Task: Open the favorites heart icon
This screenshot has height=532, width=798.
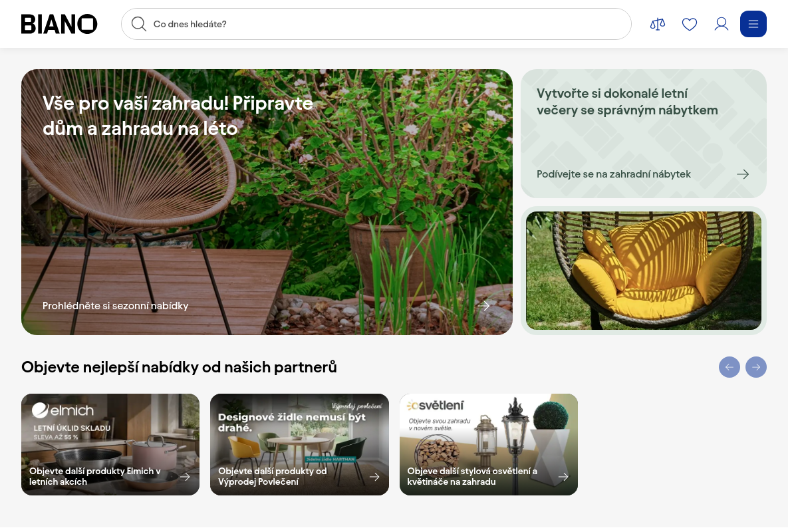Action: tap(690, 24)
